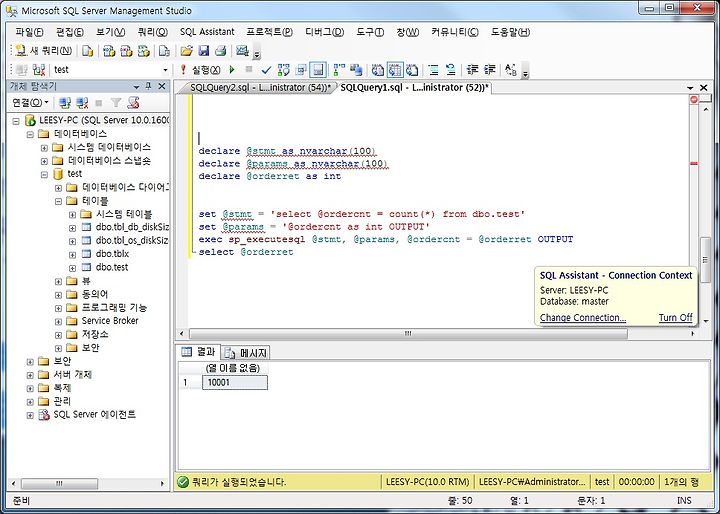
Task: Expand the dbo.test table node
Action: click(73, 268)
